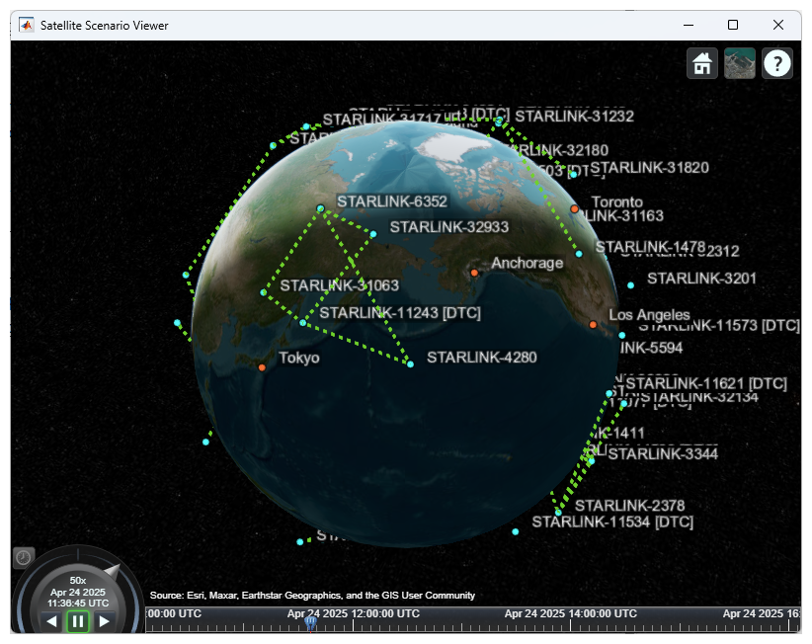Select the STARLINK-3344 satellite marker
812x644 pixels.
[x=592, y=460]
